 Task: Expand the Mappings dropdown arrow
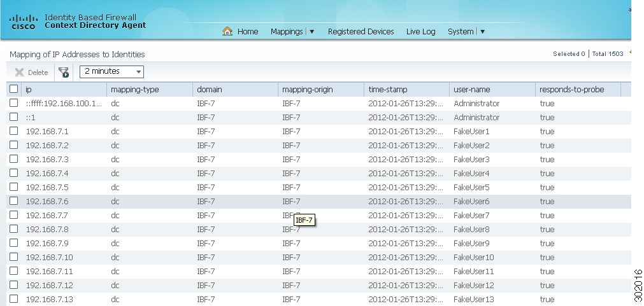click(311, 32)
